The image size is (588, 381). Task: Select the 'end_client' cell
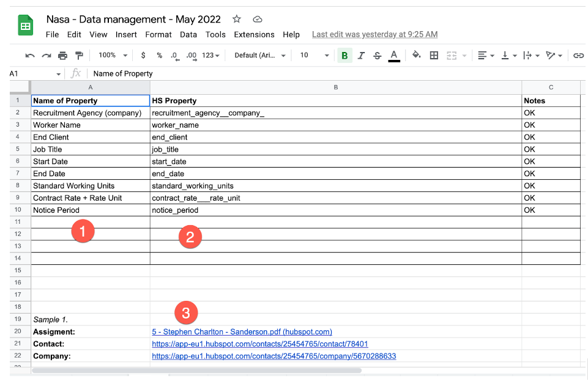[336, 137]
